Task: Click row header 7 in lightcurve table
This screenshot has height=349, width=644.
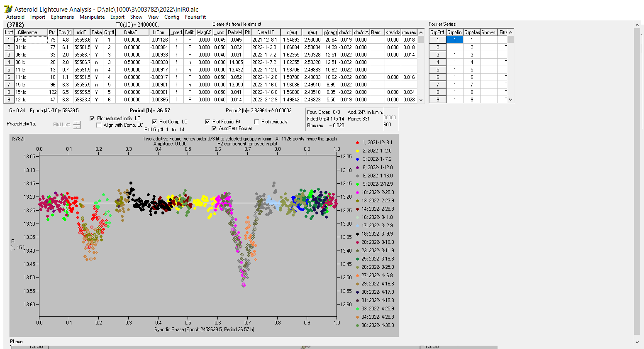Action: (9, 85)
